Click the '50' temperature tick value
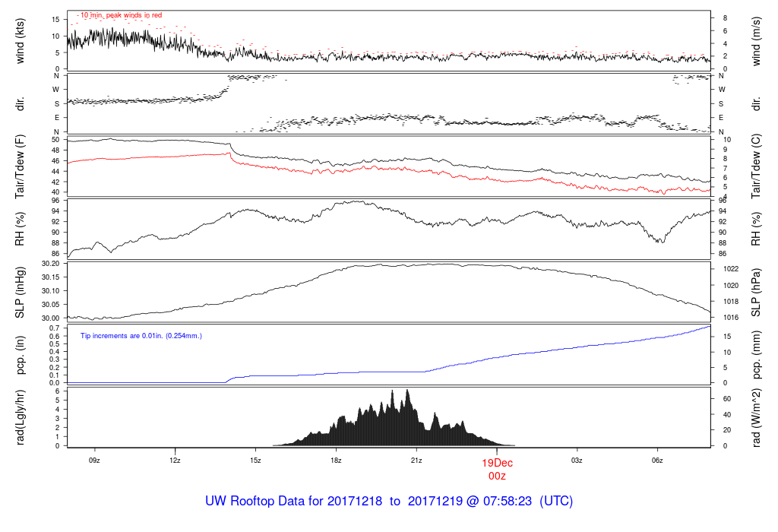Viewport: 778px width, 532px height. (x=55, y=140)
